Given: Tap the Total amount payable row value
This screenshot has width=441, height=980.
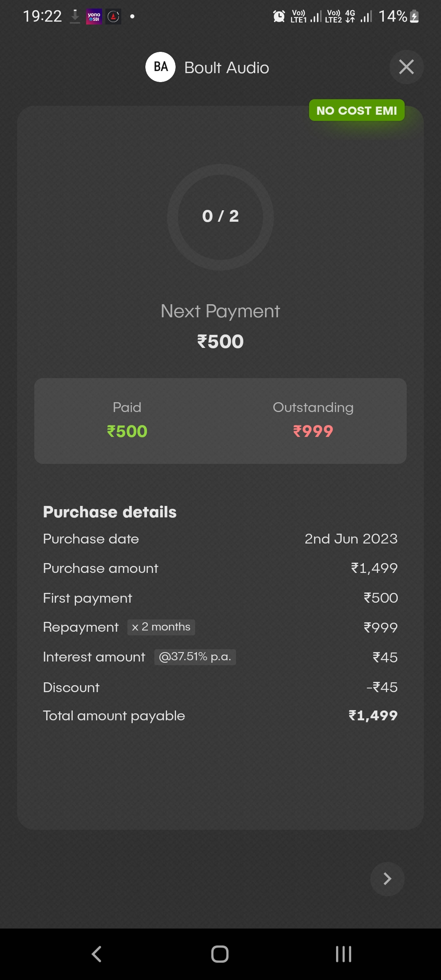Looking at the screenshot, I should (x=373, y=715).
